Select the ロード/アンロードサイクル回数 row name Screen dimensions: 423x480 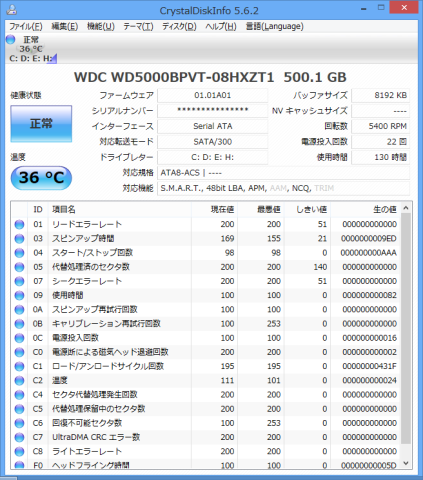[x=108, y=366]
